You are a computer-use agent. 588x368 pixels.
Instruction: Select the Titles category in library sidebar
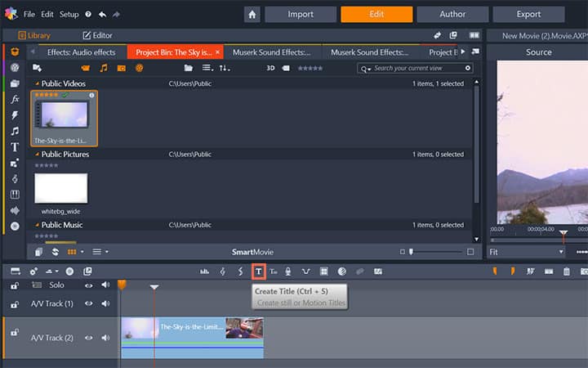15,147
